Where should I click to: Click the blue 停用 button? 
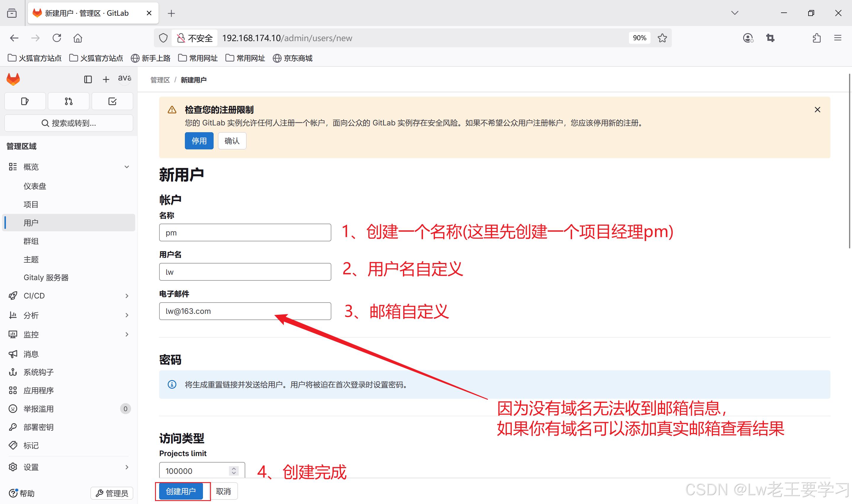(199, 141)
